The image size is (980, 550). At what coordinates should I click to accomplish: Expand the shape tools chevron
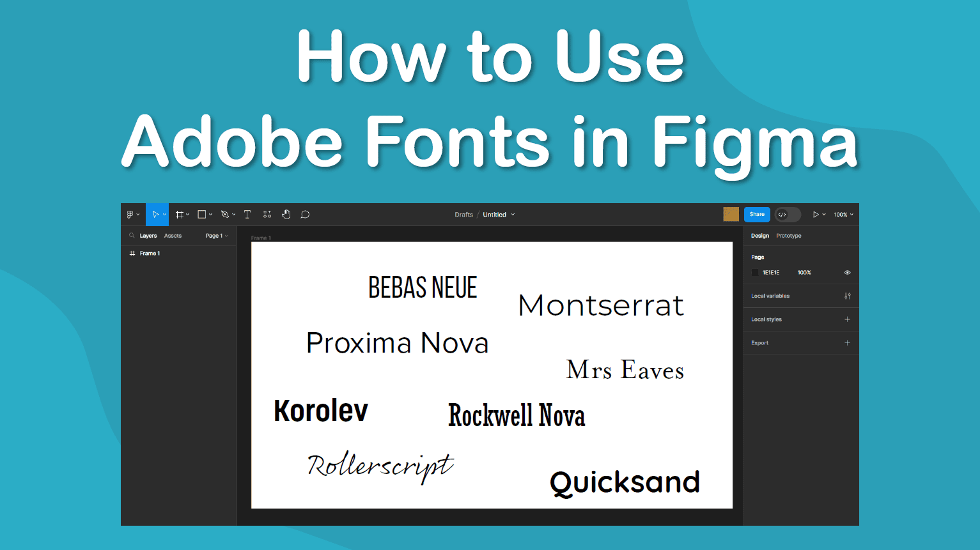tap(210, 215)
